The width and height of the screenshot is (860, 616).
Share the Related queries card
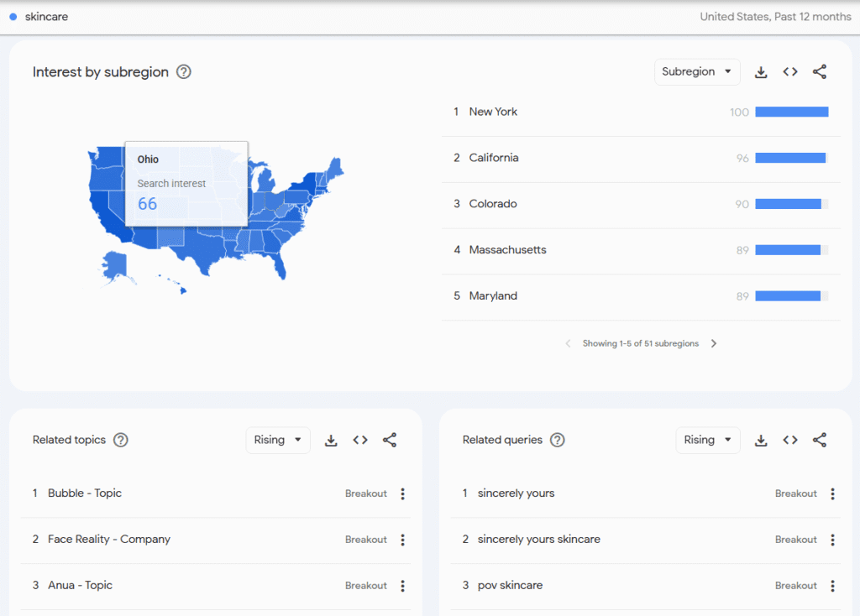820,441
